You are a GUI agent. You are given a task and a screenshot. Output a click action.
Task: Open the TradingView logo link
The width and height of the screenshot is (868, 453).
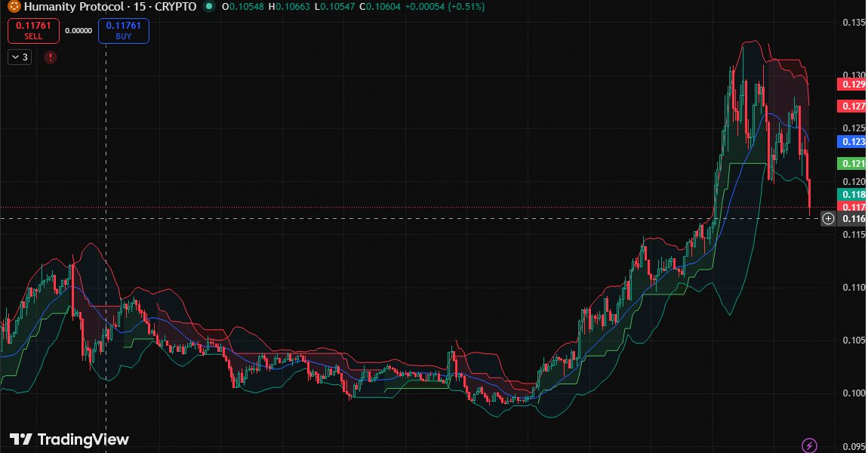coord(69,439)
